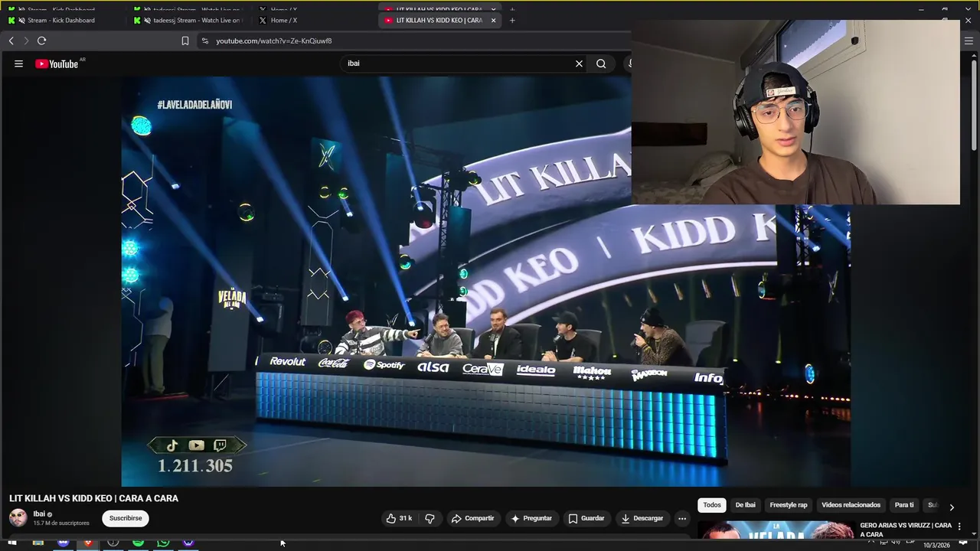Screen dimensions: 980x551
Task: Click the youtube.com address bar URL
Action: click(273, 41)
